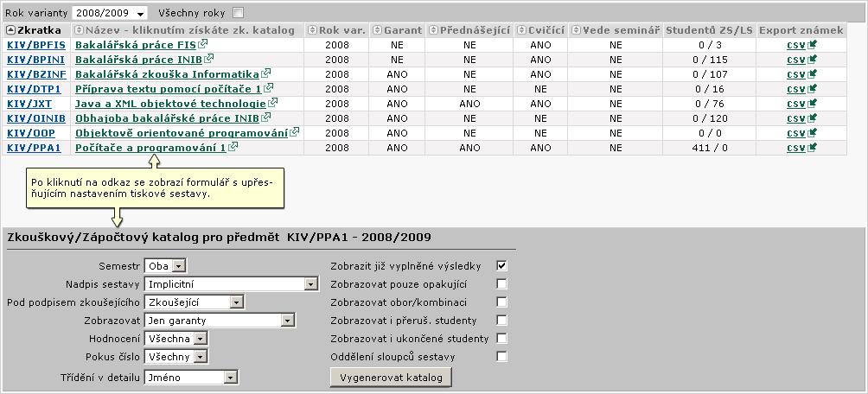Click the 0 / 115 students cell
The width and height of the screenshot is (868, 394).
coord(710,60)
